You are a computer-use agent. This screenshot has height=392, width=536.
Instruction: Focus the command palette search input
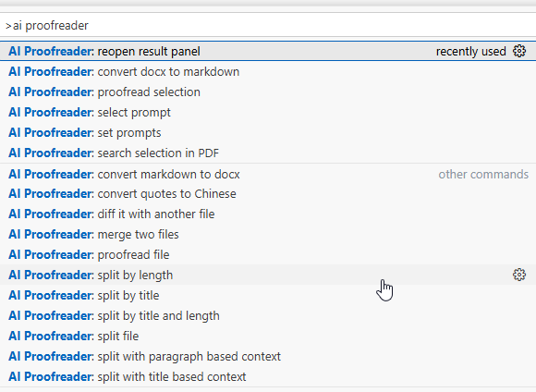(268, 25)
